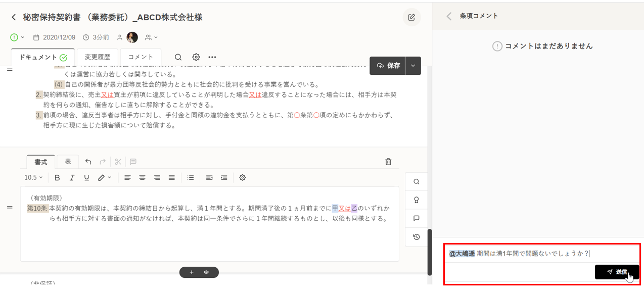Viewport: 644px width, 292px height.
Task: Click the 送信 send button
Action: coord(616,272)
